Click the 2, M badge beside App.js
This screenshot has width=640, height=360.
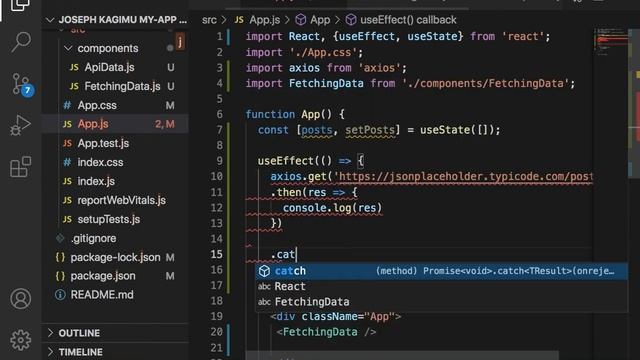click(x=164, y=124)
